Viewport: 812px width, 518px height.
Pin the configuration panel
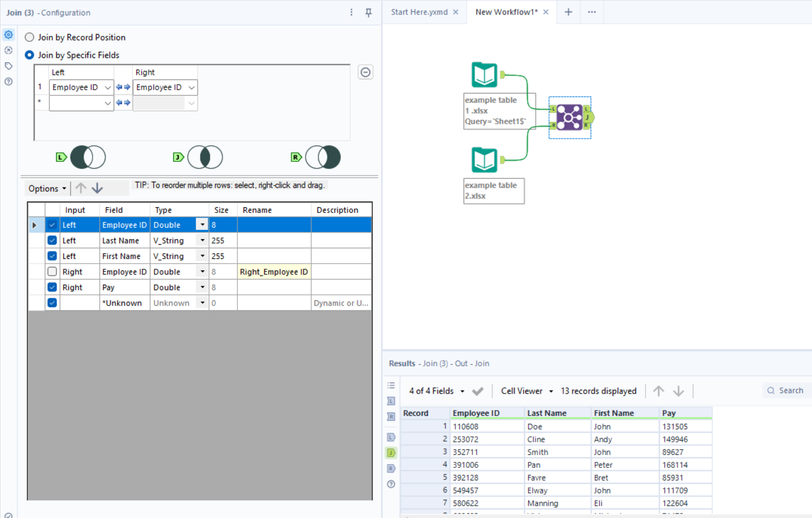(x=369, y=12)
